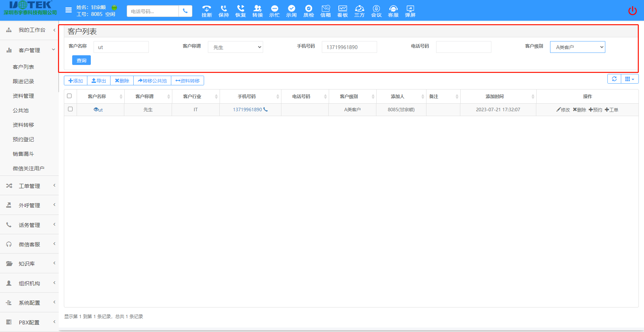Image resolution: width=644 pixels, height=332 pixels.
Task: View details with eye icon beside ut
Action: point(96,110)
